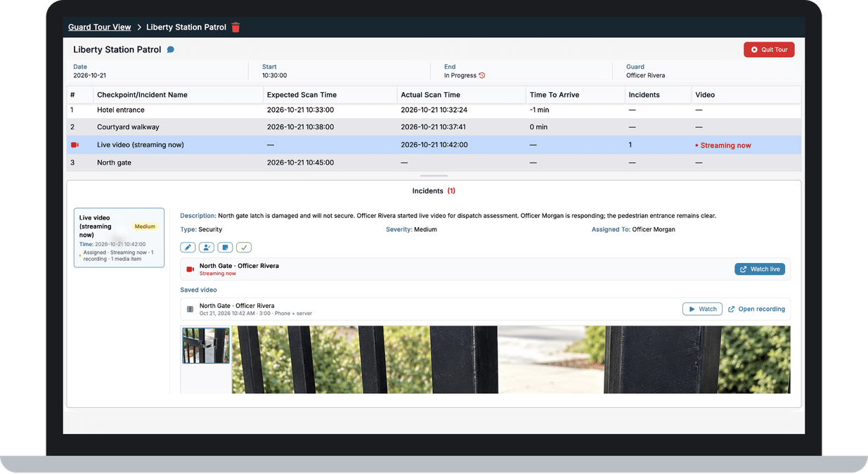Viewport: 868px width, 474px height.
Task: Resolve the incident with the green checkmark icon
Action: coord(244,248)
